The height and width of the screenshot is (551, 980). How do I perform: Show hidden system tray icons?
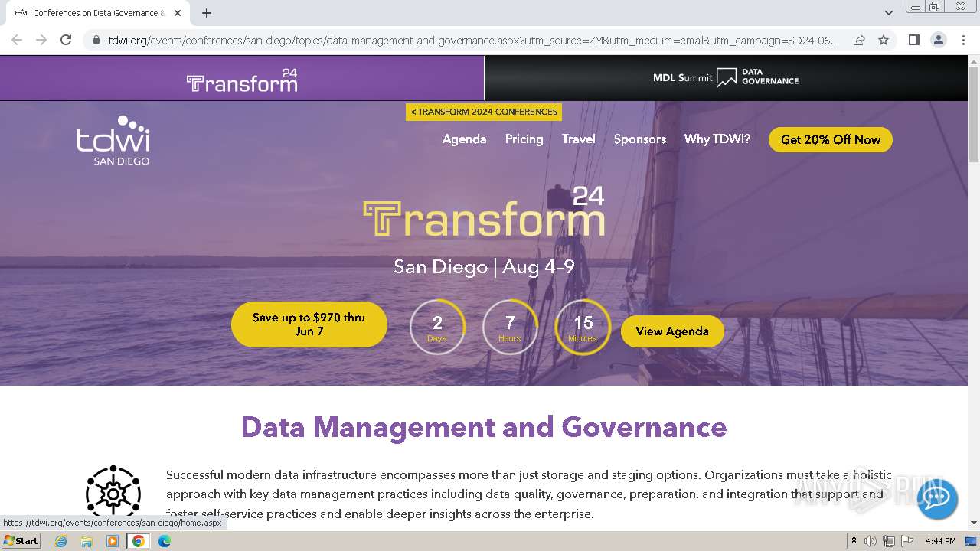(854, 541)
